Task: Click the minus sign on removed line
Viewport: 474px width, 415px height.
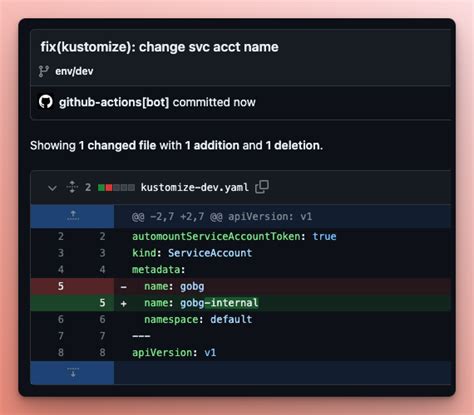Action: point(124,287)
